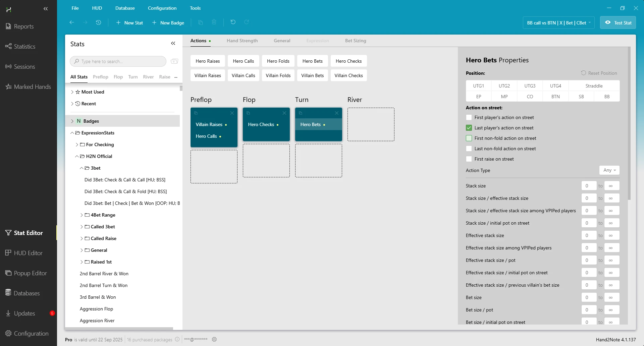Viewport: 644px width, 346px height.
Task: Click copy icon on Preflop action card
Action: pos(196,113)
